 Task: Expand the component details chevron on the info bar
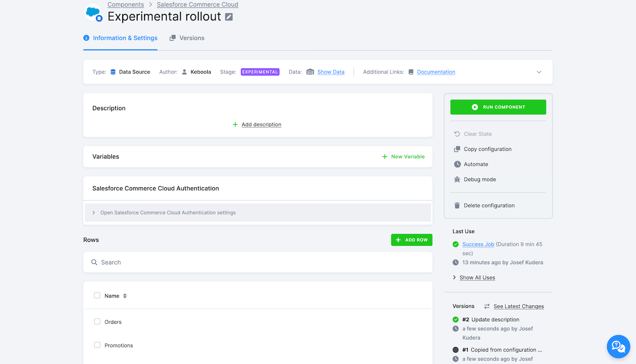(x=539, y=72)
